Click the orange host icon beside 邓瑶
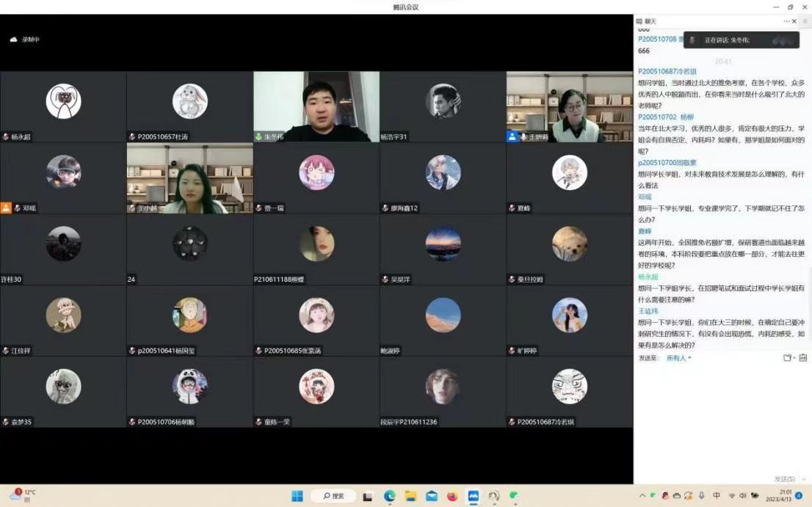Screen dimensions: 812x507 (x=7, y=208)
